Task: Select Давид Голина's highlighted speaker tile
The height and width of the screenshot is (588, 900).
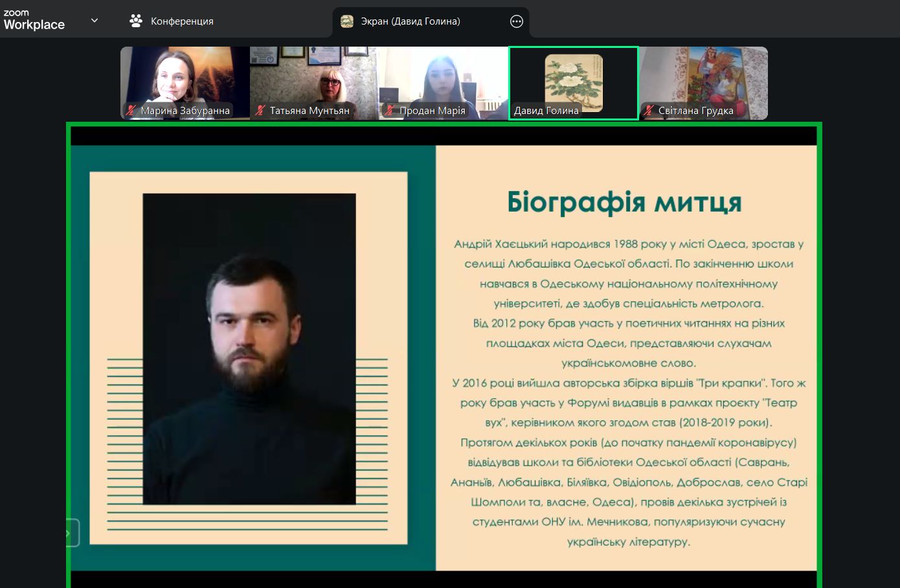Action: point(574,79)
